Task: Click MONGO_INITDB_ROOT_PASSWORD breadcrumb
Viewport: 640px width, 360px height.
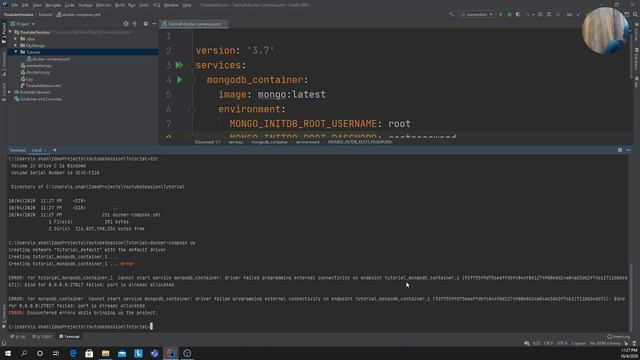Action: click(360, 142)
